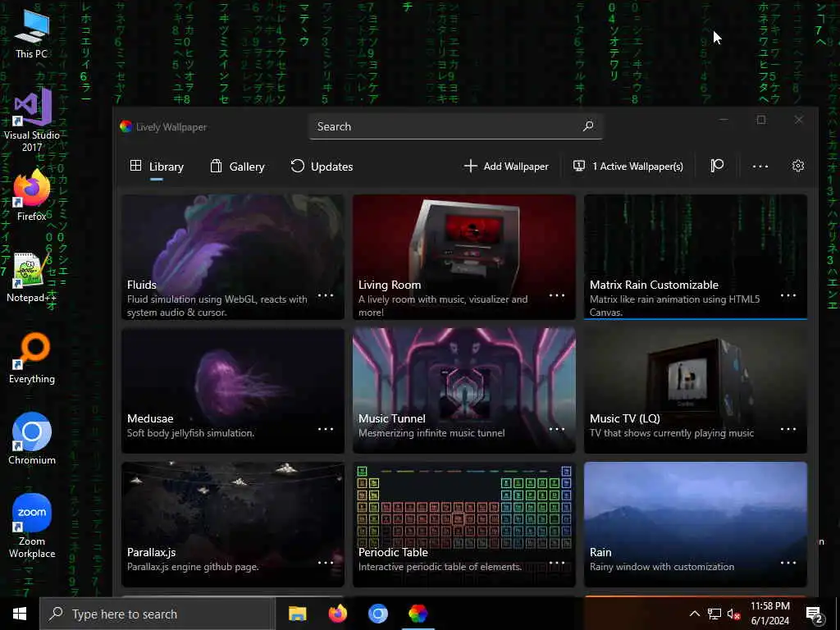
Task: Open the Fluids card options menu
Action: pos(326,295)
